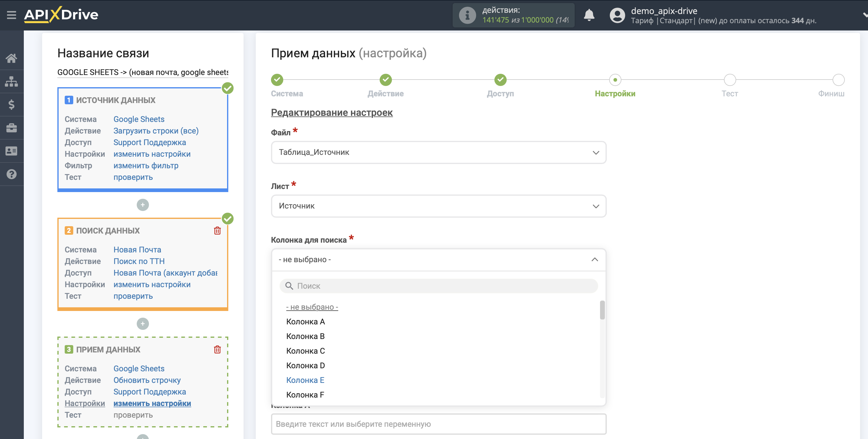The image size is (868, 439).
Task: Go to Система step label
Action: (x=287, y=94)
